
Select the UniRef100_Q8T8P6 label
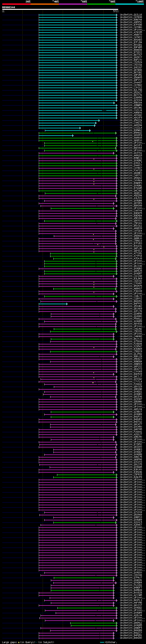pos(131,203)
